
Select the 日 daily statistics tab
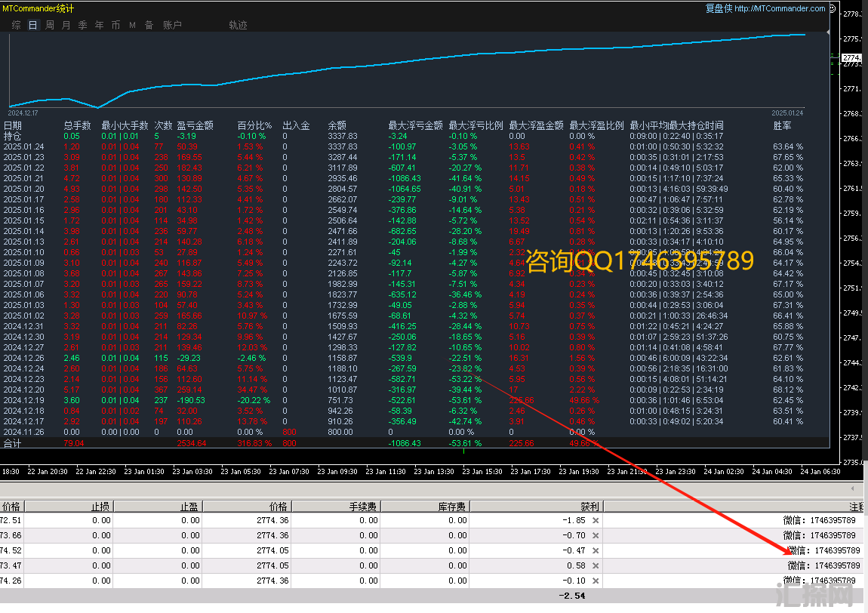(x=32, y=25)
